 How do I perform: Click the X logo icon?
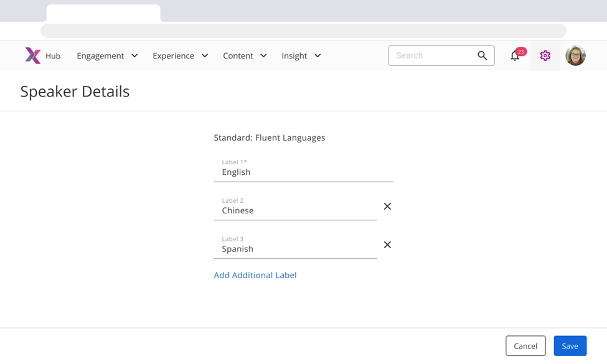click(32, 55)
